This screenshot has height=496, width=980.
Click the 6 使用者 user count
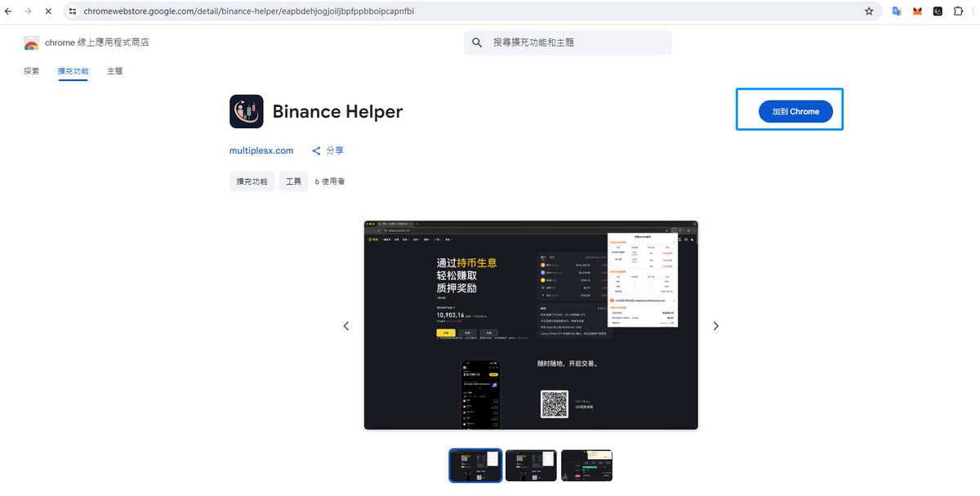[x=330, y=181]
